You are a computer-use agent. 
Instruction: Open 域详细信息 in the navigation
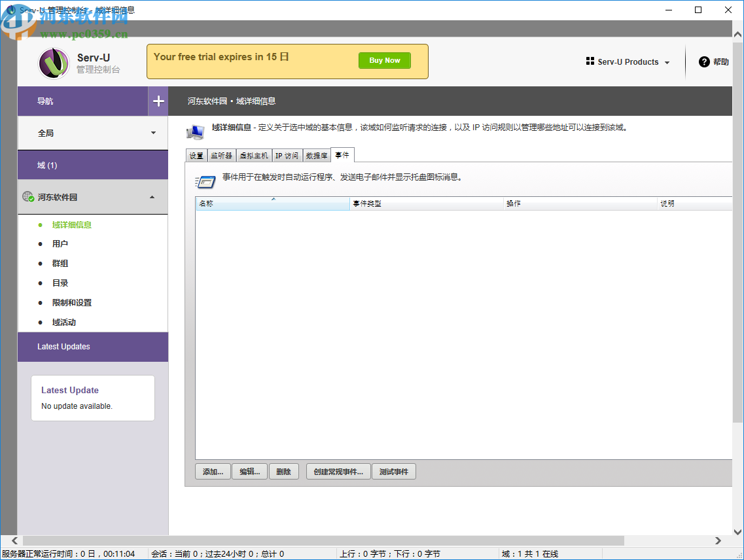click(71, 225)
